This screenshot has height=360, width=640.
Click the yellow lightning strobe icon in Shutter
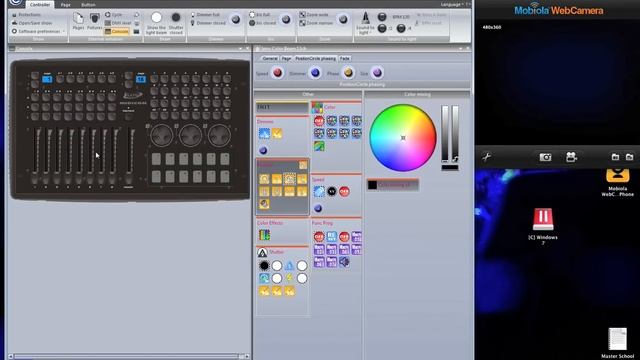289,278
